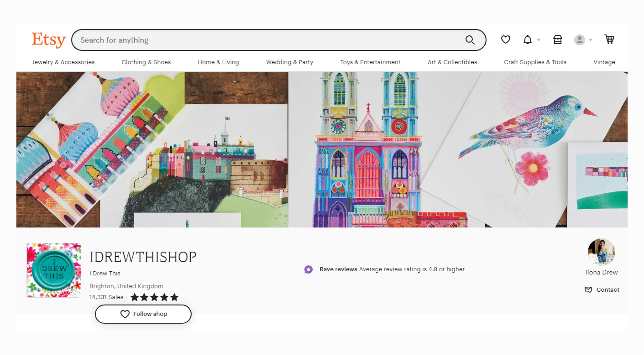This screenshot has width=644, height=355.
Task: Click the Contact link
Action: pyautogui.click(x=602, y=290)
